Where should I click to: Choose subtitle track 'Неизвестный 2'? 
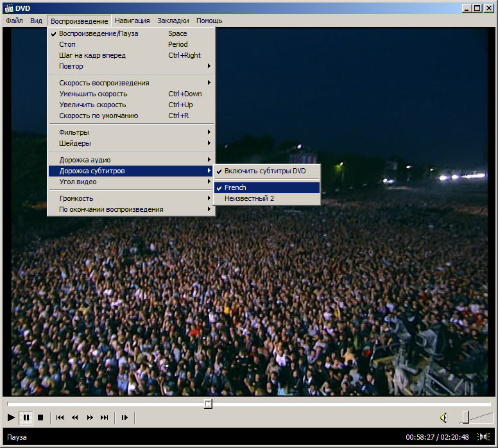(x=249, y=198)
